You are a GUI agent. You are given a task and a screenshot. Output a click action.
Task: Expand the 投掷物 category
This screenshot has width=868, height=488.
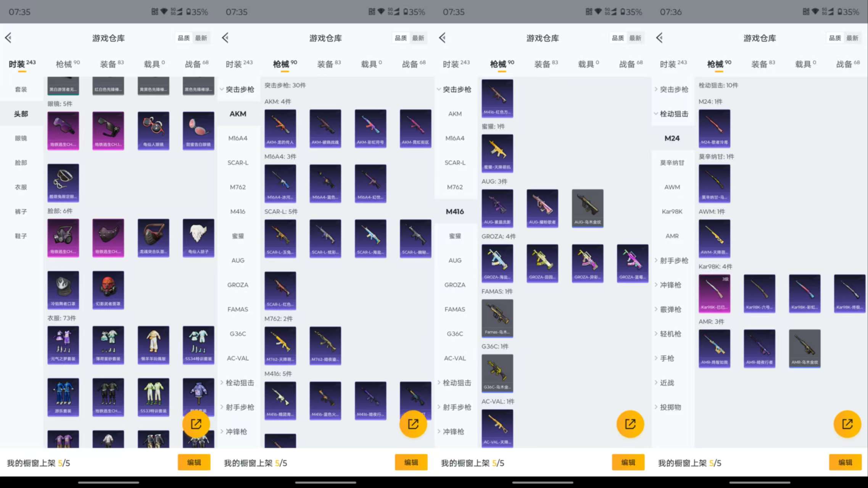click(x=668, y=407)
